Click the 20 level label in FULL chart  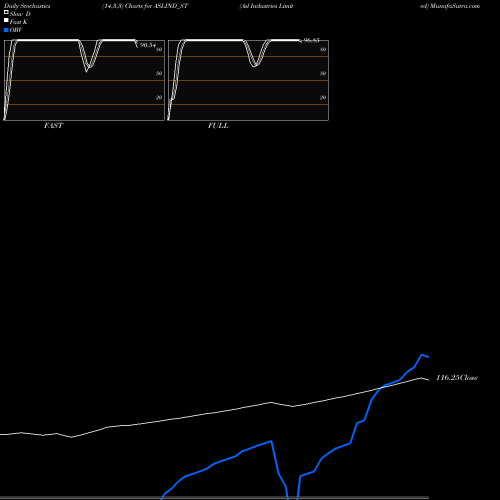(323, 97)
